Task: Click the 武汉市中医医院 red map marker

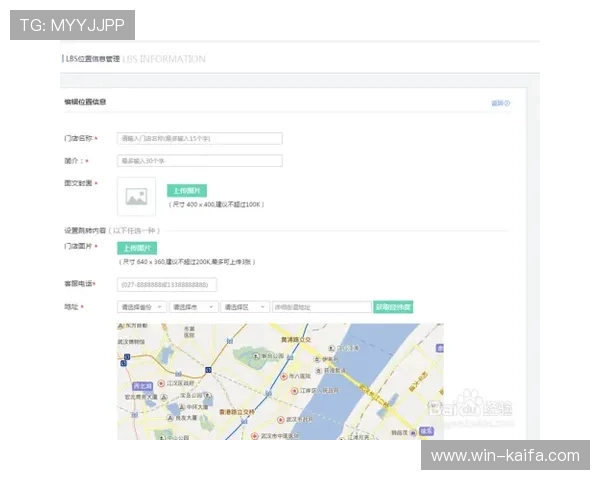Action: [255, 436]
